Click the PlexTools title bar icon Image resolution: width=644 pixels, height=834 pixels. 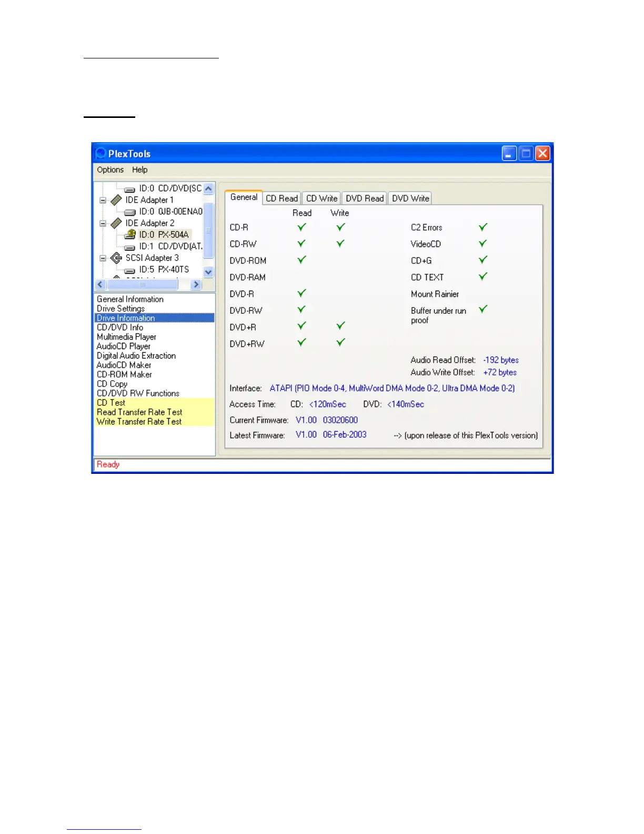pos(100,153)
